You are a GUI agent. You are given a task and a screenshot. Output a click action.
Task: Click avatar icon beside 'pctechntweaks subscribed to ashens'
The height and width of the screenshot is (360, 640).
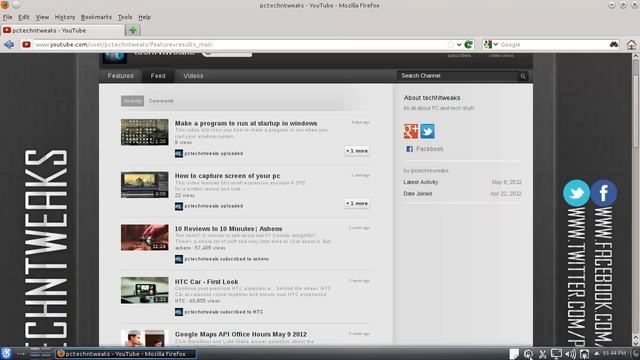pos(179,259)
